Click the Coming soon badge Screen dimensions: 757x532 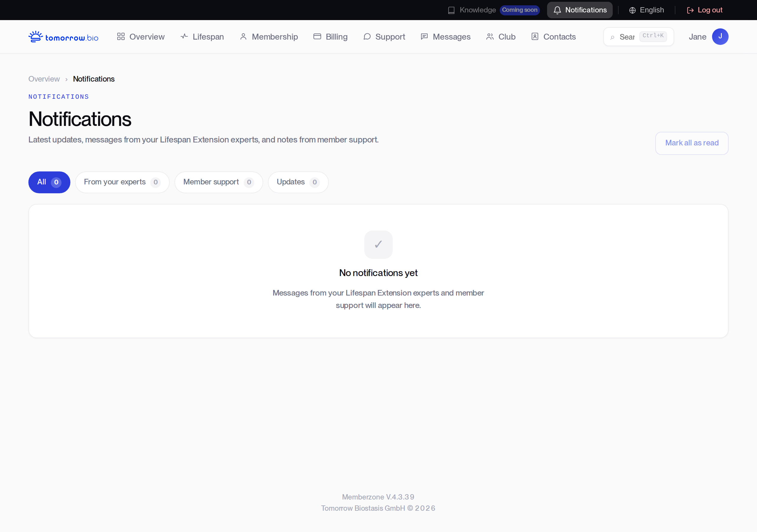(520, 10)
